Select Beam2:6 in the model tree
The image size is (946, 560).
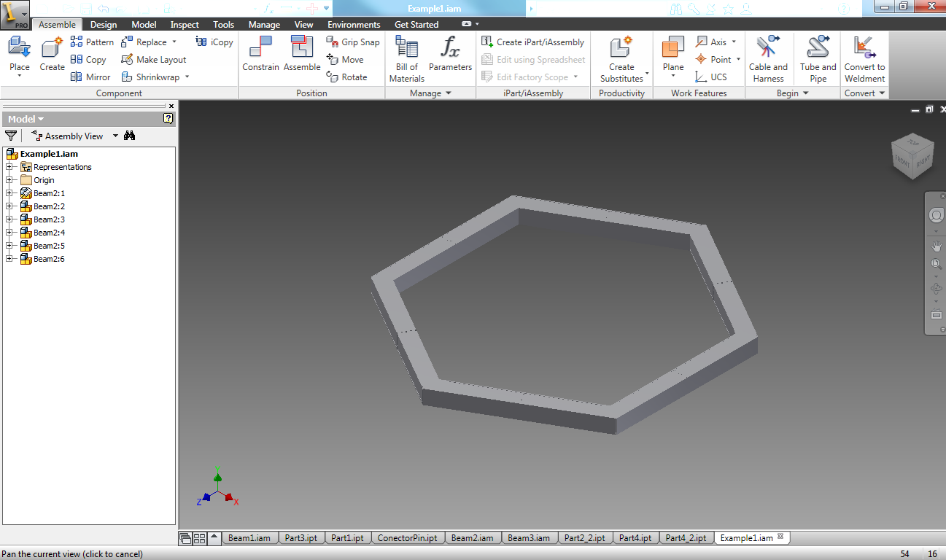click(x=49, y=259)
